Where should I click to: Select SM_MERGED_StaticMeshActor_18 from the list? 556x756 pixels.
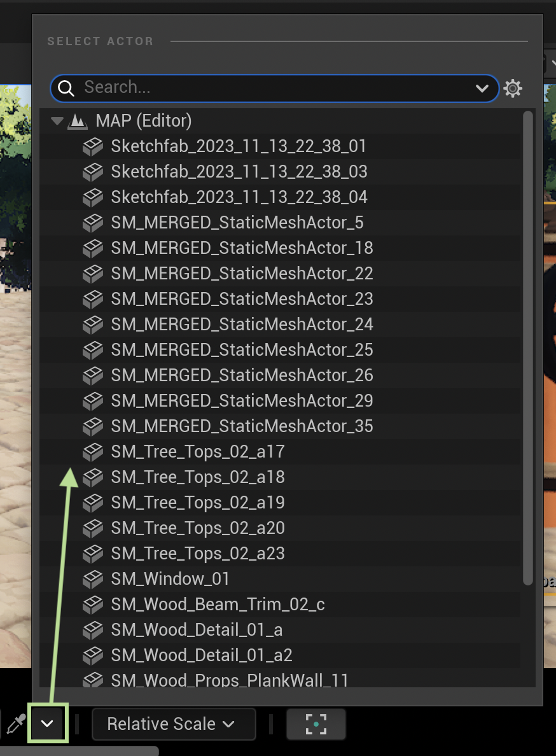pyautogui.click(x=242, y=248)
